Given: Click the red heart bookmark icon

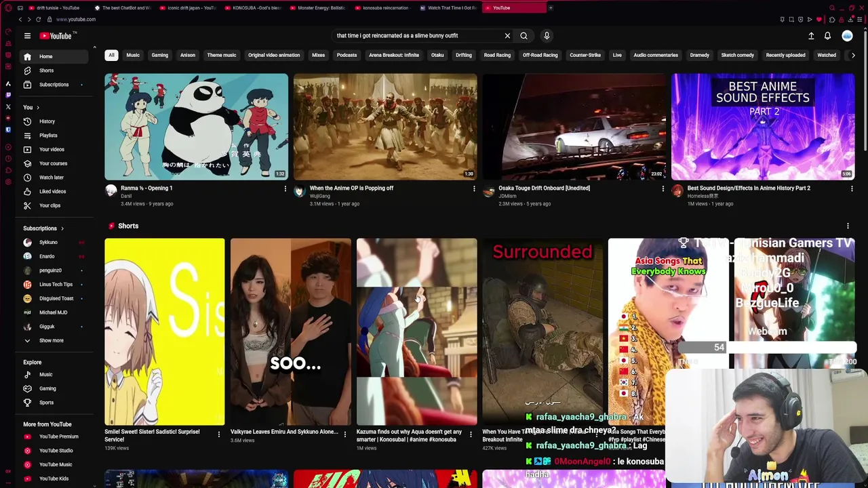Looking at the screenshot, I should [x=818, y=20].
